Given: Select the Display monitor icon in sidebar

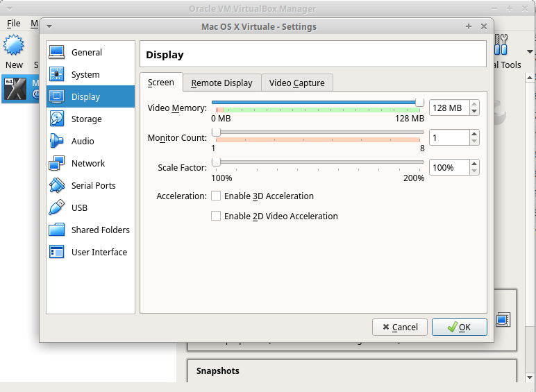Looking at the screenshot, I should [57, 96].
